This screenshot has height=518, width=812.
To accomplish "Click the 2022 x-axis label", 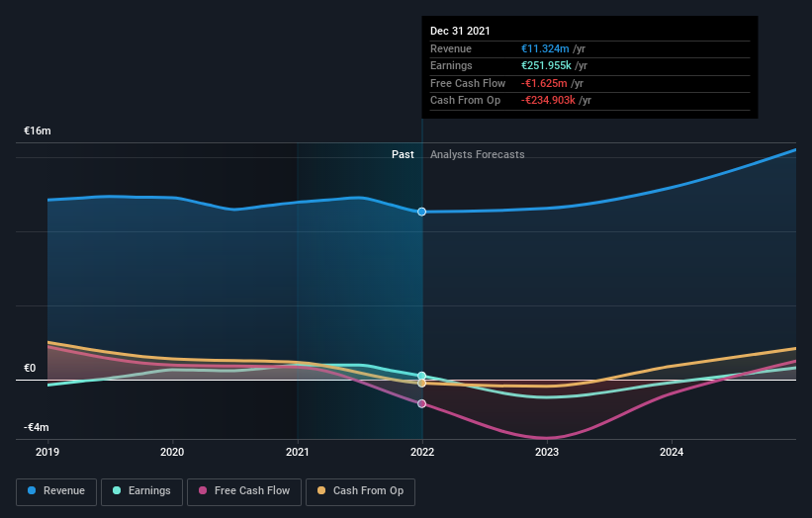I will pyautogui.click(x=422, y=453).
